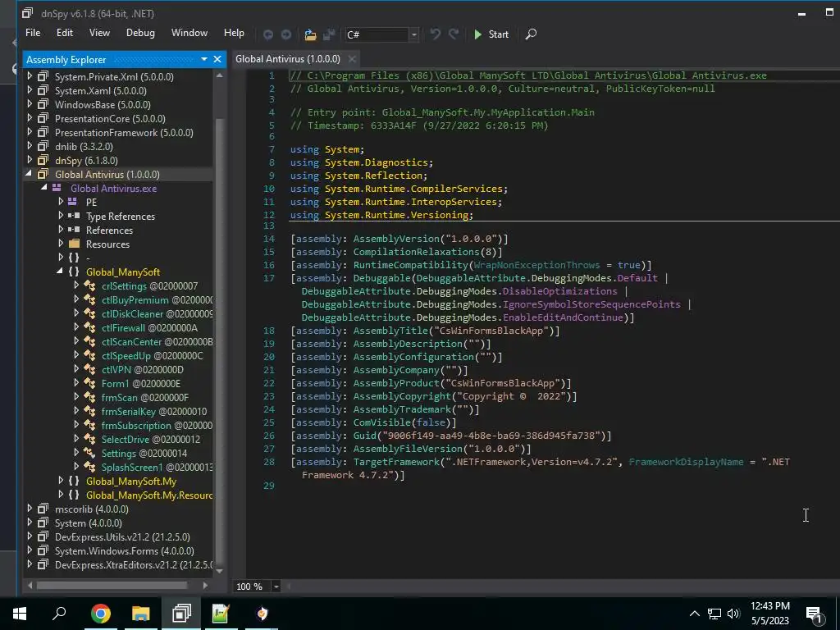Expand the System.Private.Xml assembly node
Image resolution: width=840 pixels, height=630 pixels.
(x=30, y=76)
